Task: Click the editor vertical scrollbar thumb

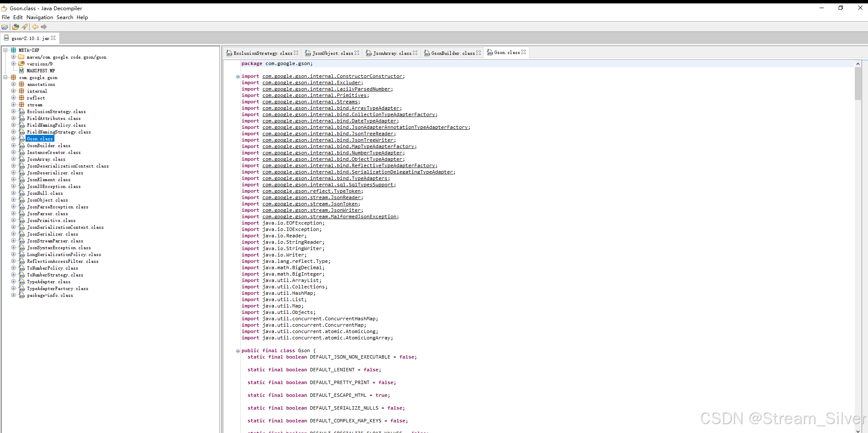Action: [858, 83]
